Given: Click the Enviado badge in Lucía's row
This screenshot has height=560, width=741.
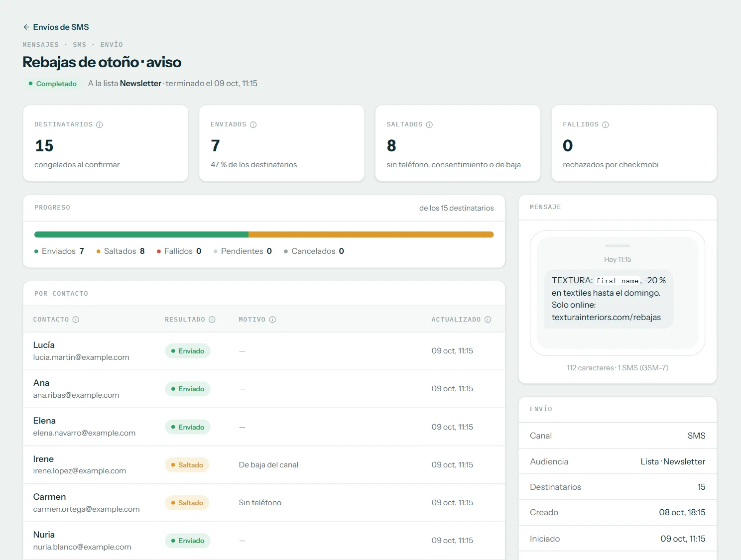Looking at the screenshot, I should pos(188,351).
